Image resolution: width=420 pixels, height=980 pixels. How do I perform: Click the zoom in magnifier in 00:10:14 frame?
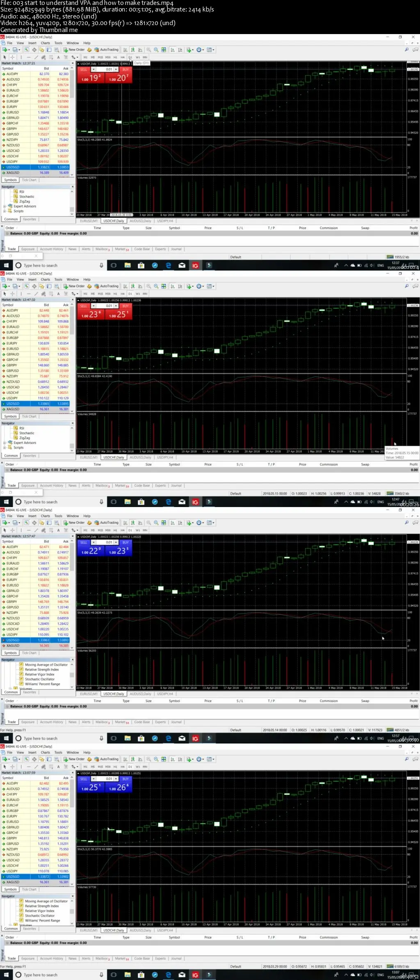(x=149, y=50)
